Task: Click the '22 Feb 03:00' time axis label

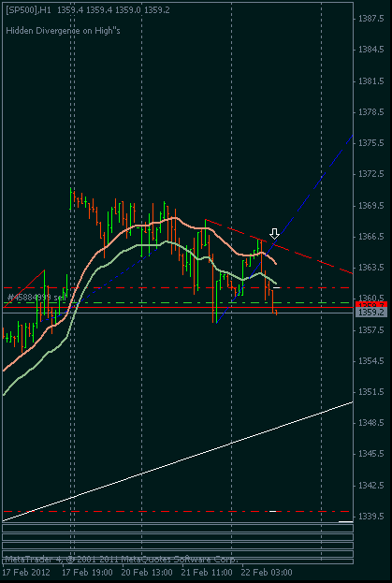Action: click(x=268, y=572)
